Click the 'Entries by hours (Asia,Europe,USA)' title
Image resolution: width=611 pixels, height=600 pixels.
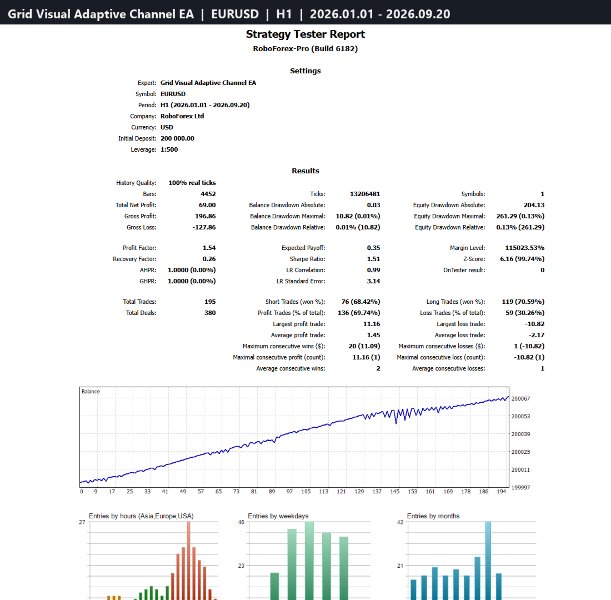(x=141, y=516)
